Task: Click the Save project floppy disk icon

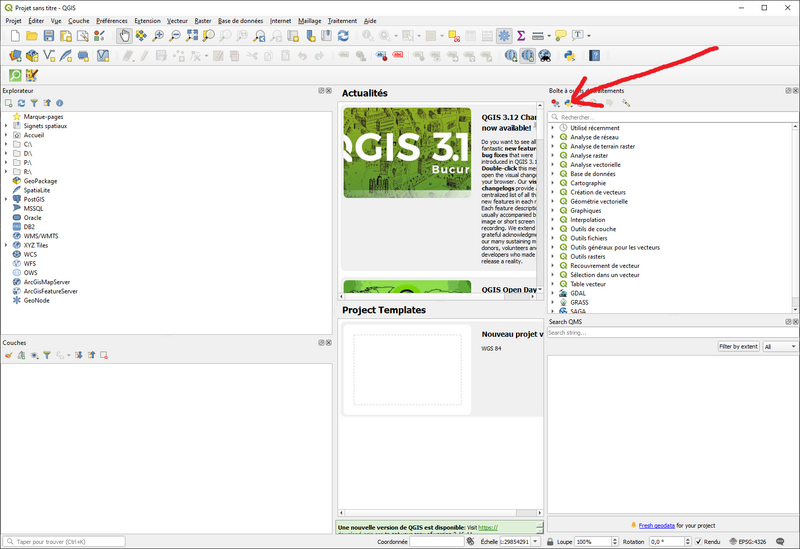Action: (x=48, y=36)
